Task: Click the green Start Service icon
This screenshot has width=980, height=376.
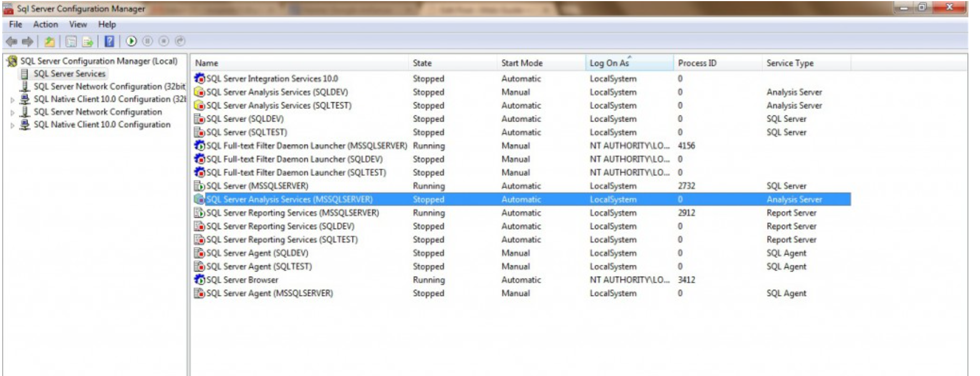Action: tap(131, 41)
